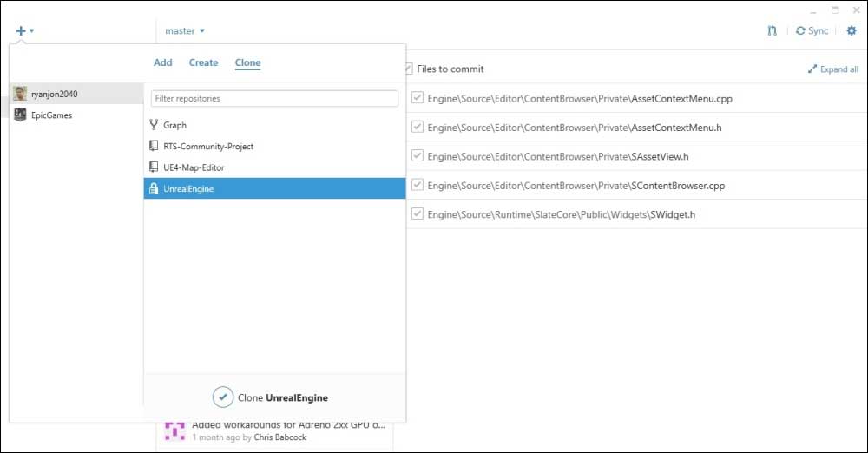Open the plus add repository menu
This screenshot has height=453, width=868.
point(24,31)
